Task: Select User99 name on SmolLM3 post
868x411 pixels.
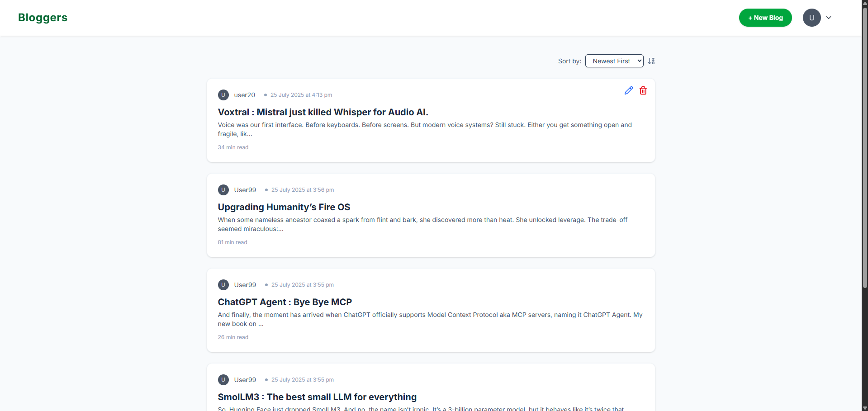Action: tap(245, 380)
